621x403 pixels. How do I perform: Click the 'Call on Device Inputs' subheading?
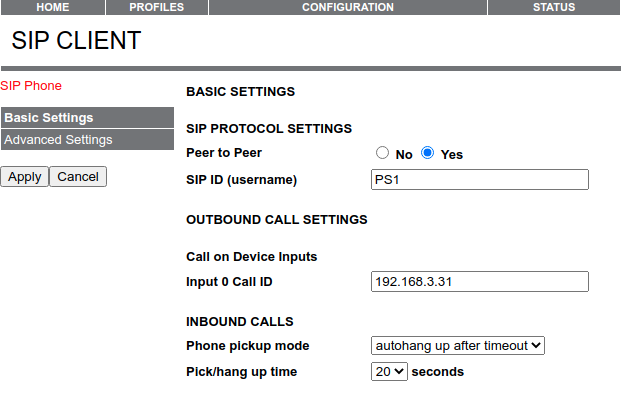(x=251, y=257)
